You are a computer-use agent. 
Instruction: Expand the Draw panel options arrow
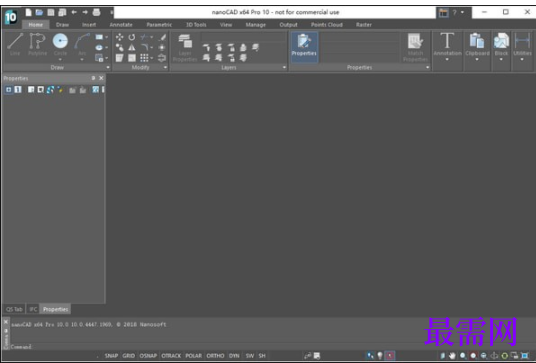(108, 67)
